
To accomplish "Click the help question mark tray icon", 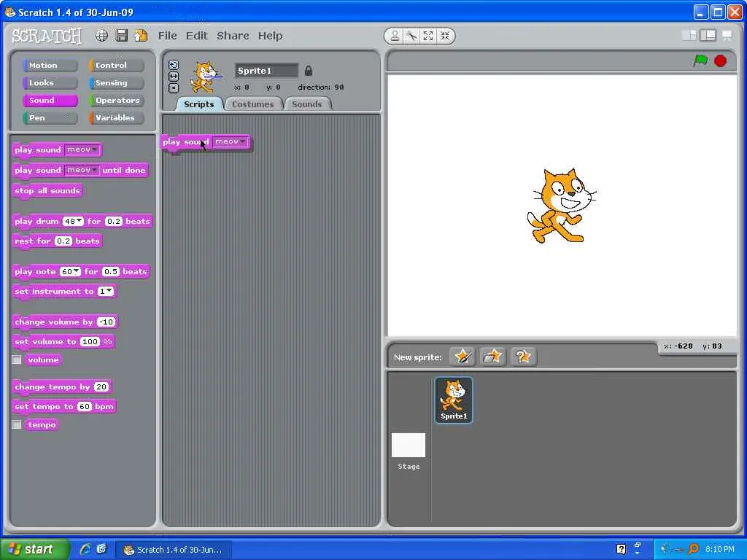I will (x=621, y=549).
